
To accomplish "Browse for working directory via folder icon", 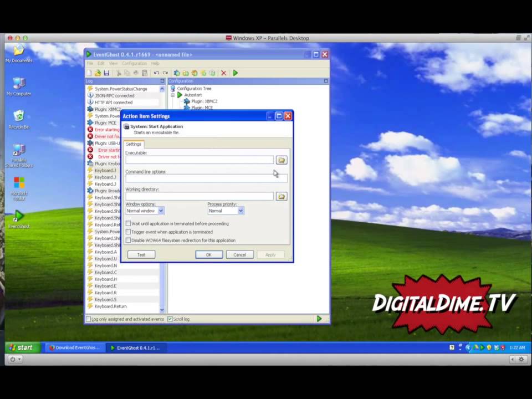I will click(x=282, y=196).
